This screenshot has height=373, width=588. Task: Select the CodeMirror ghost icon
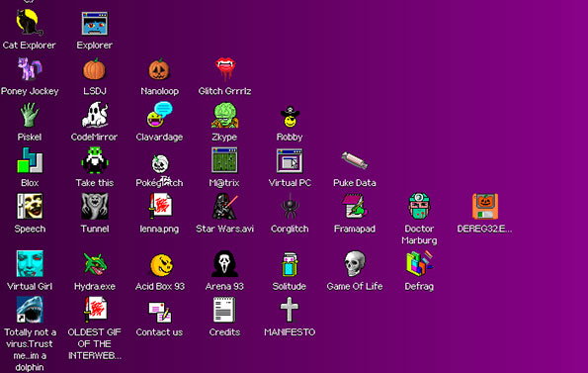[95, 115]
